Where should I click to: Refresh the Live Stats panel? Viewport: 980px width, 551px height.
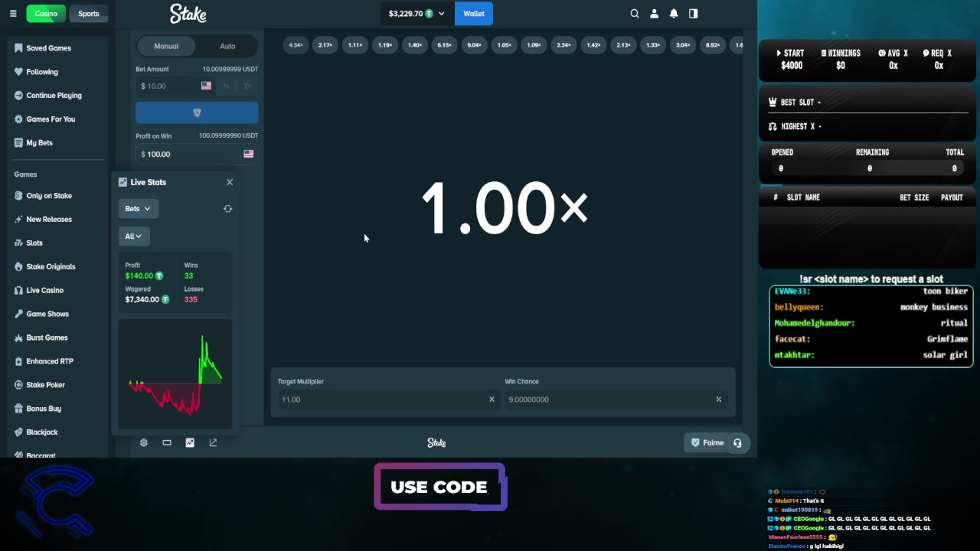pos(227,209)
